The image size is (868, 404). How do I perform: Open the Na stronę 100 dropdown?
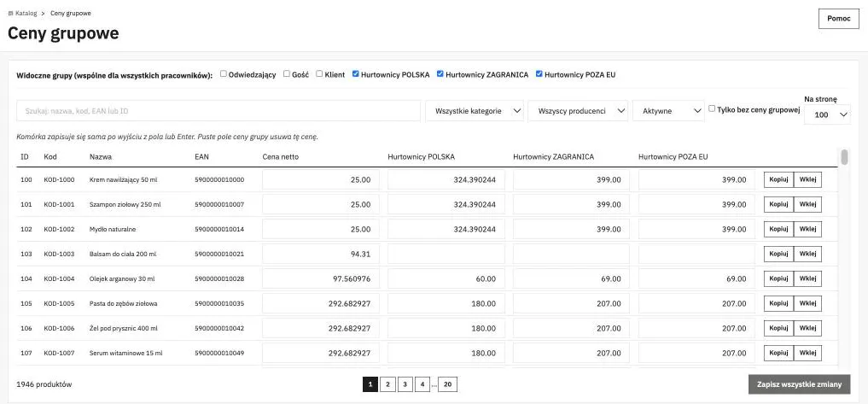pyautogui.click(x=828, y=114)
